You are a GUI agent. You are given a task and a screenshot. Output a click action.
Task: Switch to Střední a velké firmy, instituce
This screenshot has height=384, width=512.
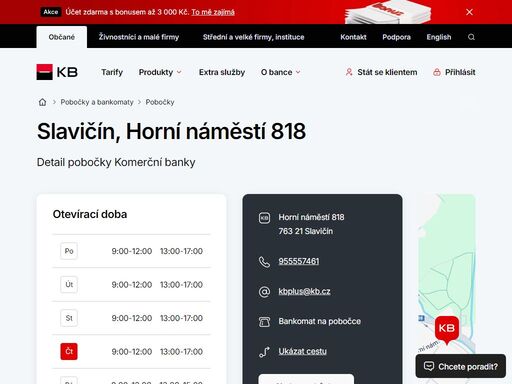click(x=253, y=37)
